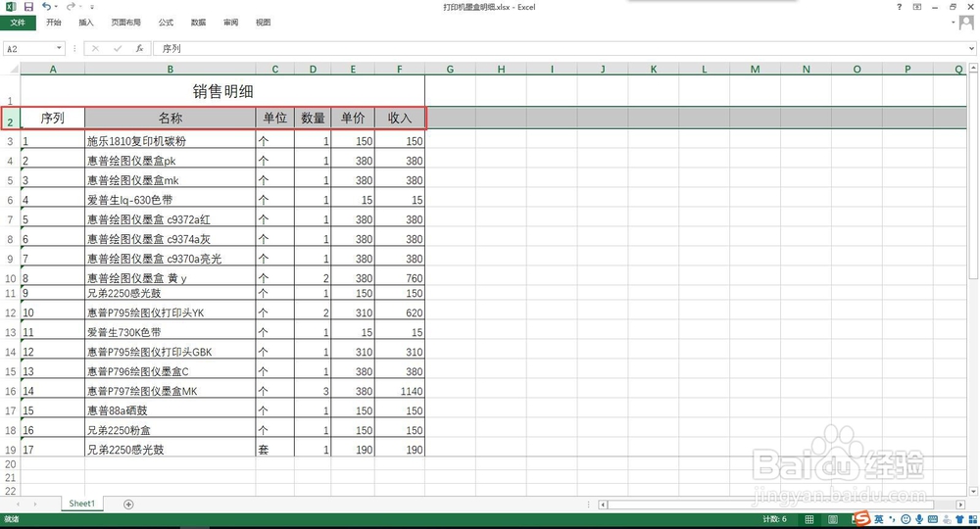Switch to the 开始 (Home) ribbon tab
Viewport: 980px width, 529px height.
[x=54, y=23]
